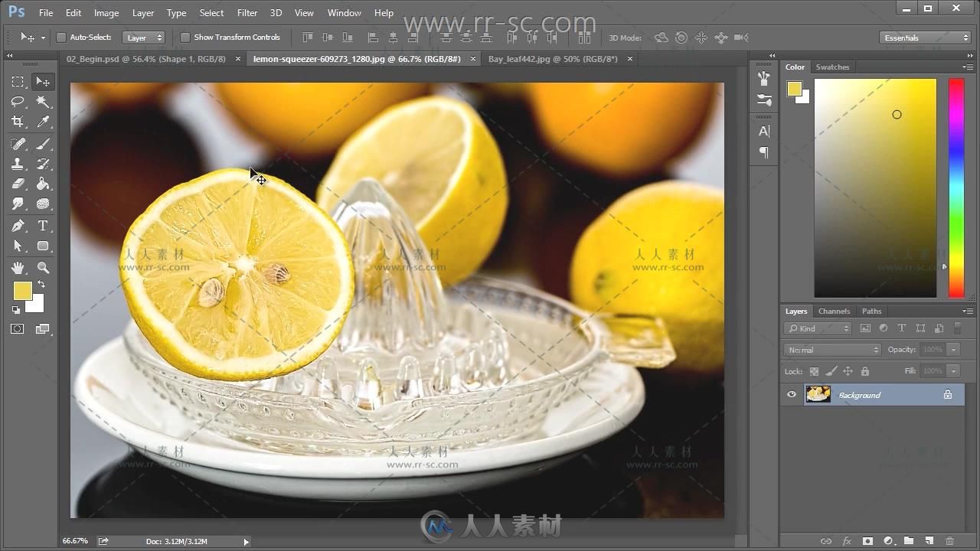Toggle type layer filter
Image resolution: width=980 pixels, height=551 pixels.
(x=901, y=328)
